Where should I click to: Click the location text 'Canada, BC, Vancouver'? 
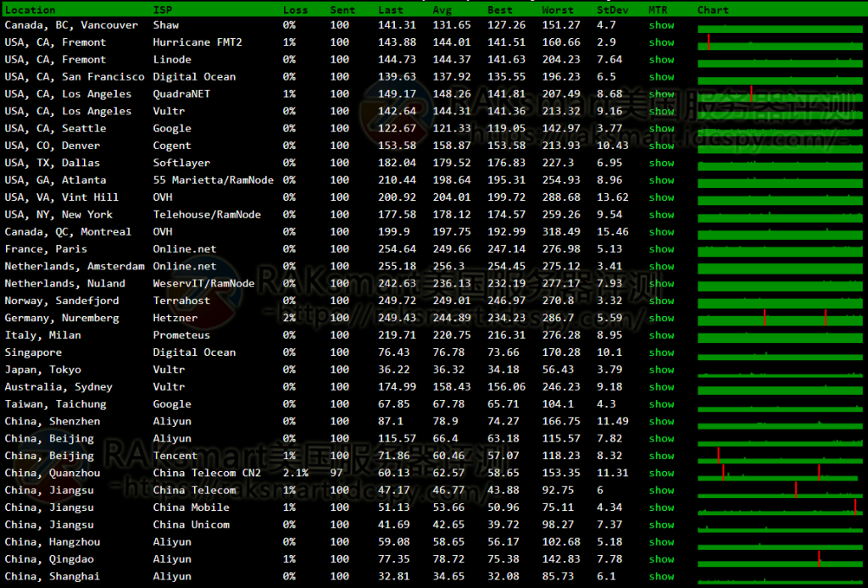point(71,25)
